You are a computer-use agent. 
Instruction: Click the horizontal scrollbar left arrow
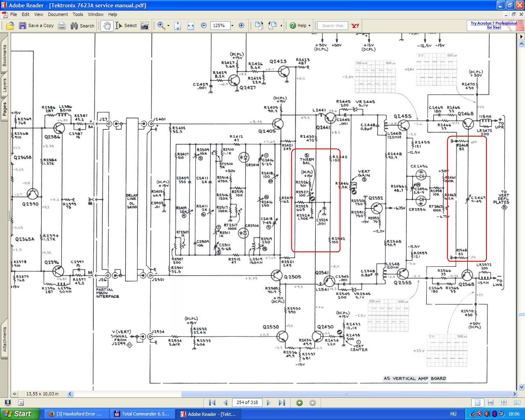[x=70, y=394]
